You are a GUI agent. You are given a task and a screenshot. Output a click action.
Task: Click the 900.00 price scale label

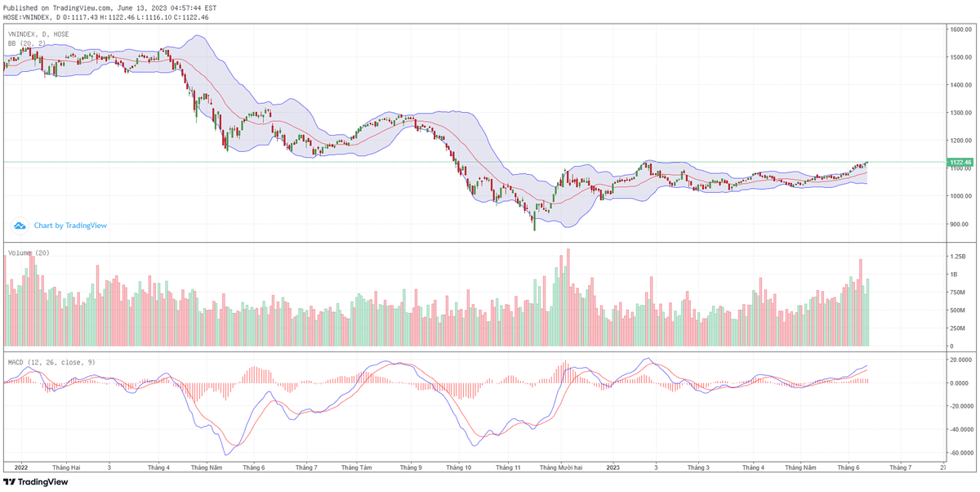(x=959, y=224)
